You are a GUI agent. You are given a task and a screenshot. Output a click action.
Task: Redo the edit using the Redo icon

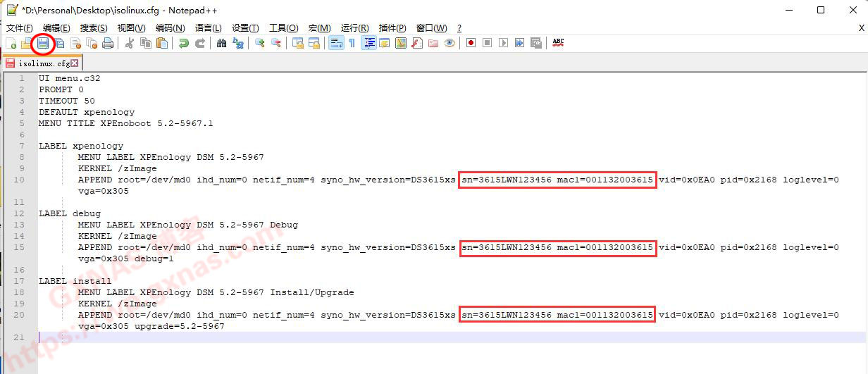200,43
